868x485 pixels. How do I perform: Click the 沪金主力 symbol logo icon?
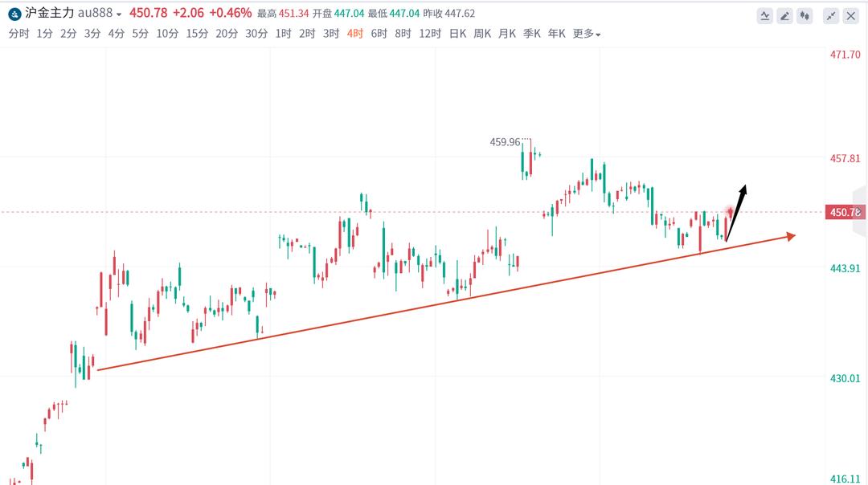click(x=15, y=14)
